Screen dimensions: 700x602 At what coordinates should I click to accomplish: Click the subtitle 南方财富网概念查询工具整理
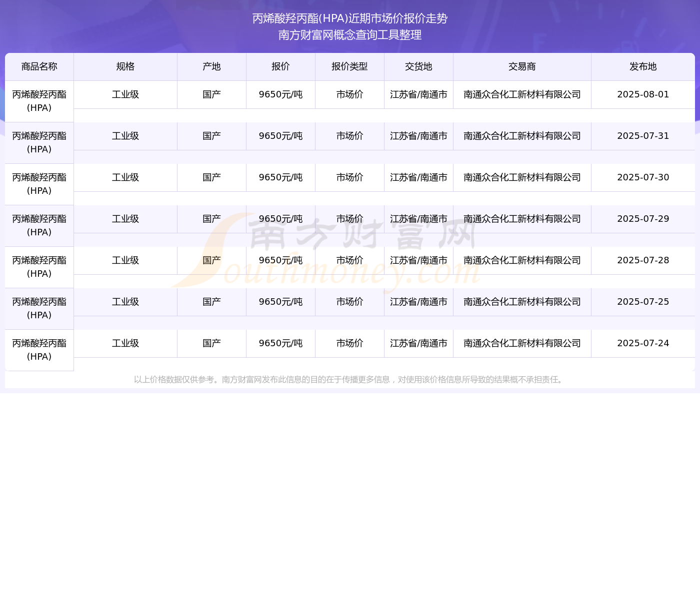[x=350, y=35]
